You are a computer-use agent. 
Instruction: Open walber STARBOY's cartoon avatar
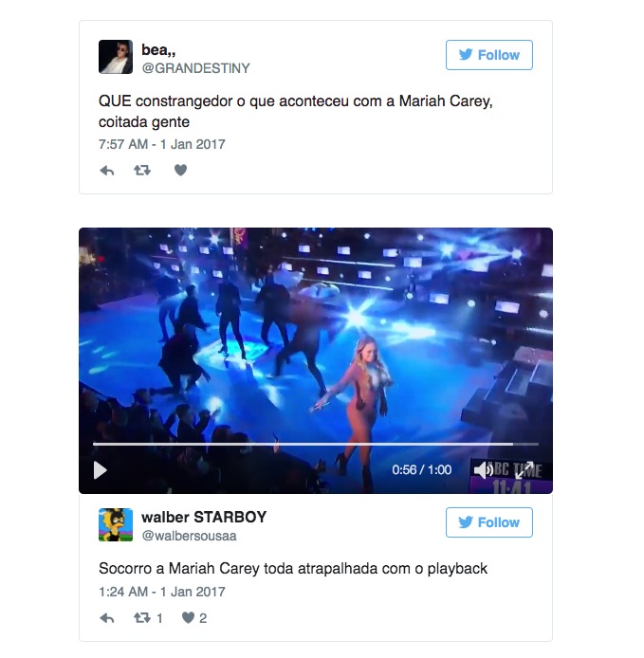click(116, 524)
